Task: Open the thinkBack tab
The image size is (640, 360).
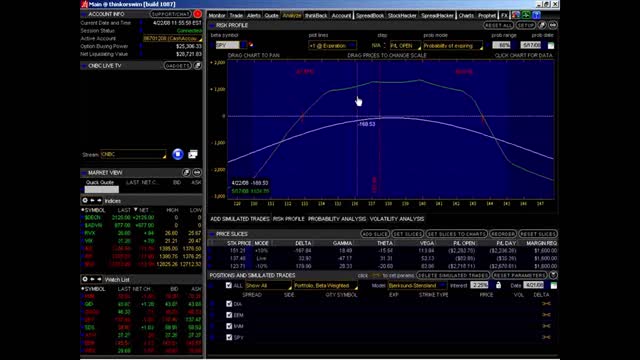Action: [316, 16]
